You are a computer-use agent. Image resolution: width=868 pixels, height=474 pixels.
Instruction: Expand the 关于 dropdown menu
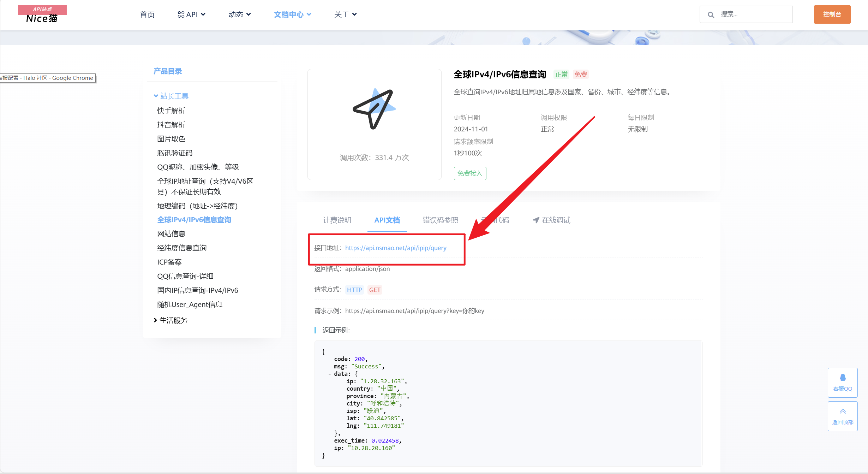(x=345, y=14)
